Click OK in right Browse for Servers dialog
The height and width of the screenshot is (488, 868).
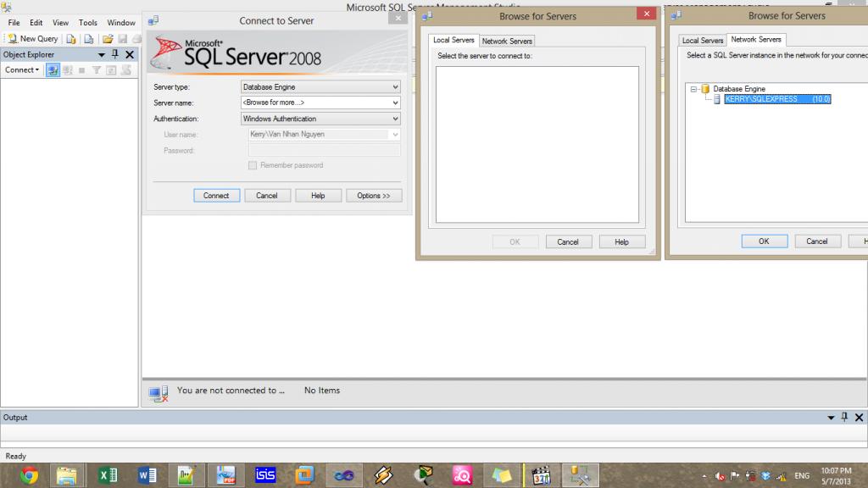pos(764,241)
